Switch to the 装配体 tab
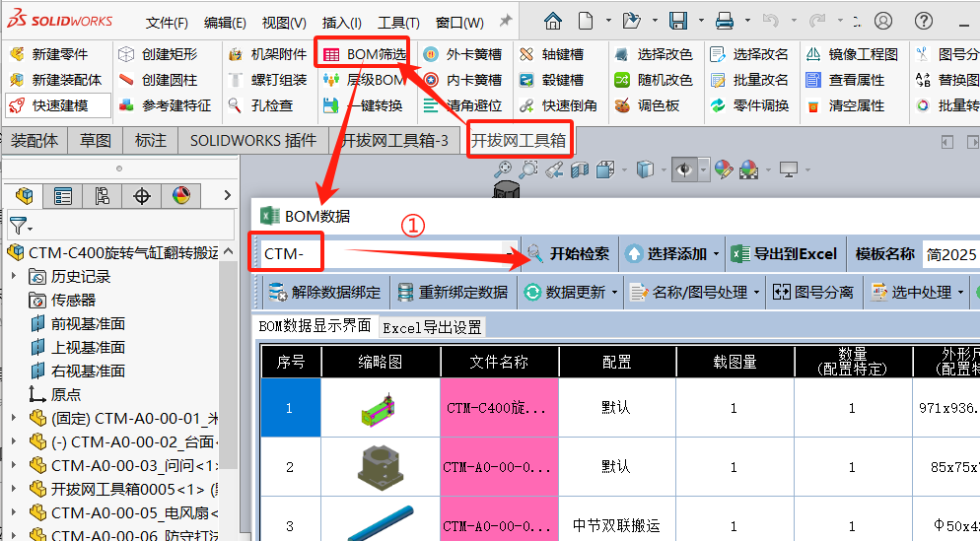 pyautogui.click(x=35, y=141)
